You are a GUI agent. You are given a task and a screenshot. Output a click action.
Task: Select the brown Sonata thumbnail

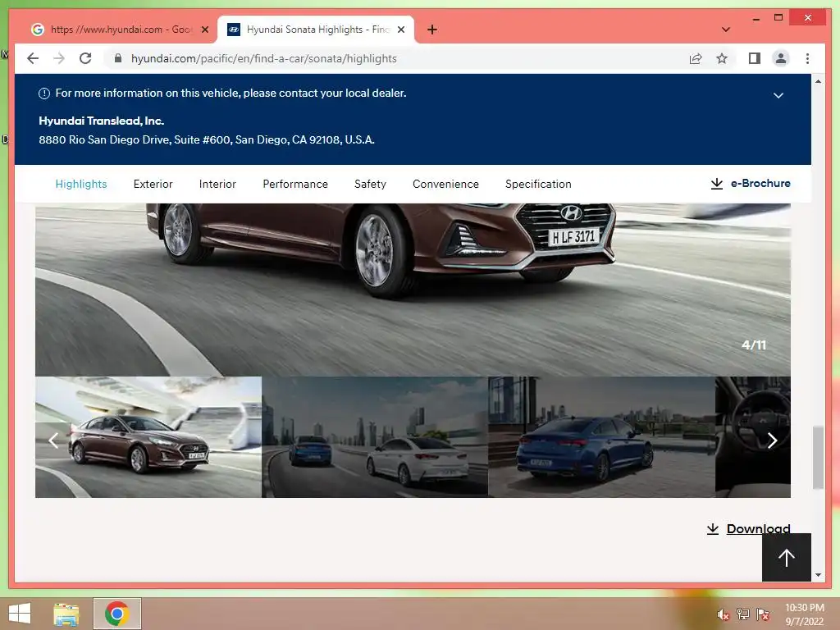[148, 437]
